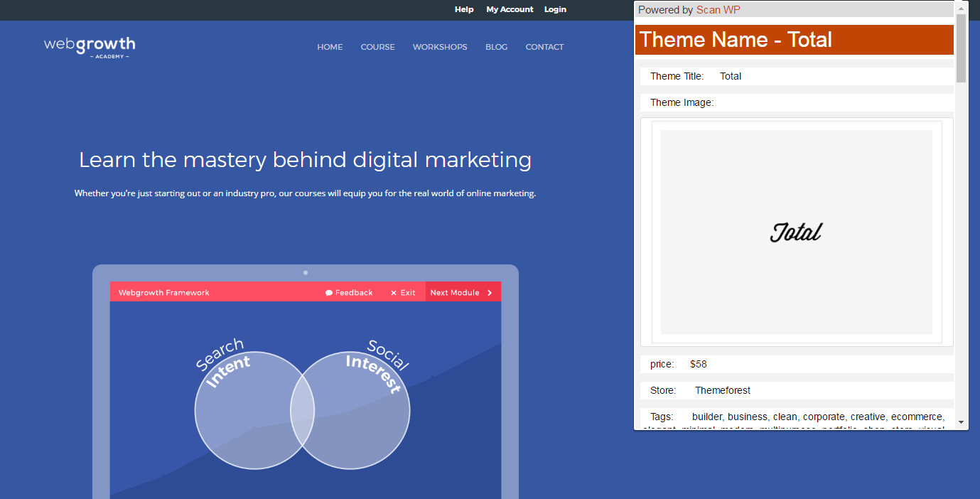Go to the HOME menu item

pos(330,47)
